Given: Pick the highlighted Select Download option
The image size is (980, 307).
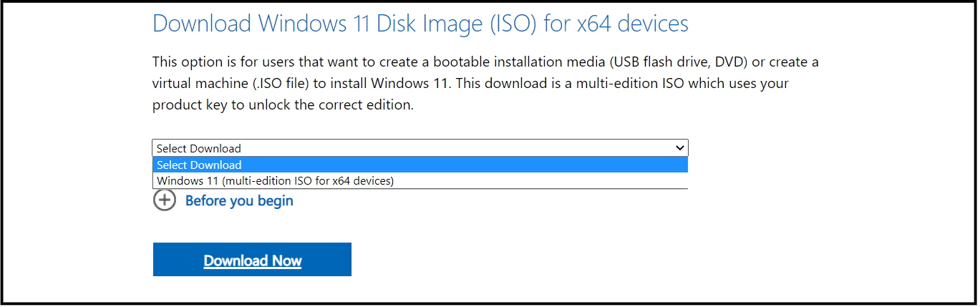Looking at the screenshot, I should (x=200, y=165).
